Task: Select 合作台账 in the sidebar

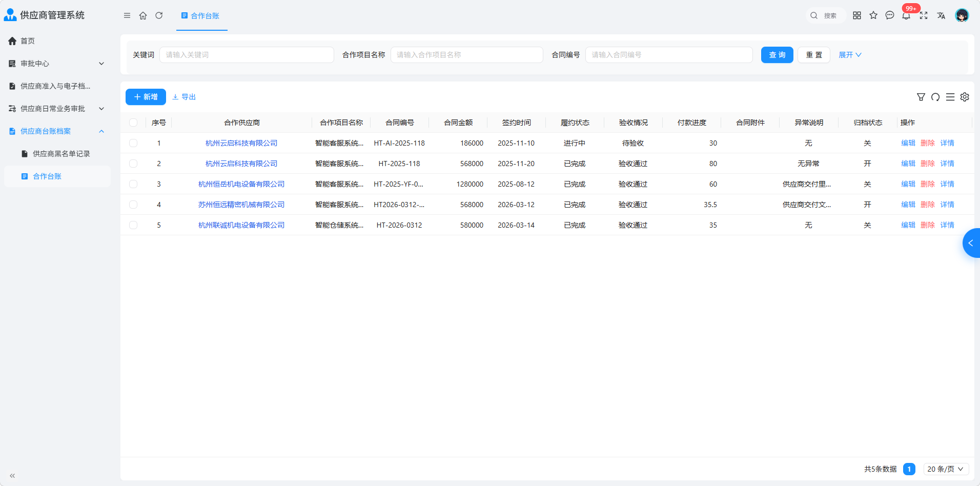Action: tap(57, 176)
